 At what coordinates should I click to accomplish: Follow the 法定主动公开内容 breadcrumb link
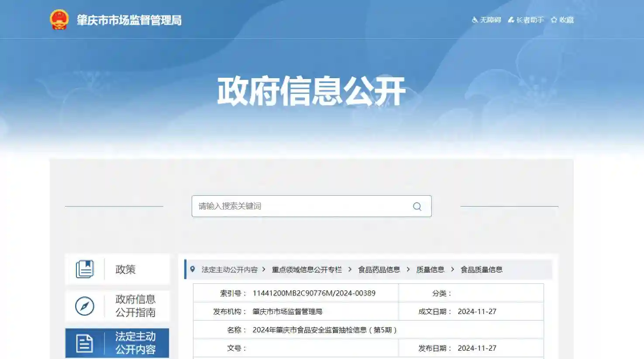point(231,269)
